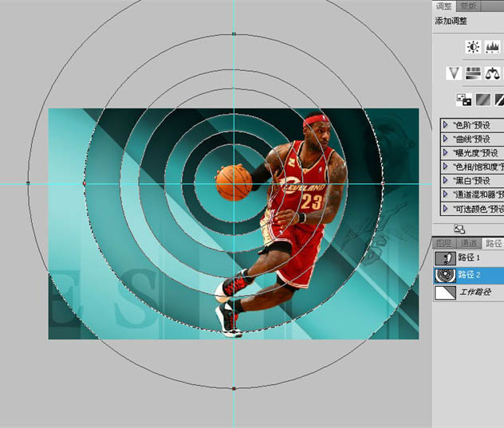Expand the "黑白" presets list

click(445, 180)
